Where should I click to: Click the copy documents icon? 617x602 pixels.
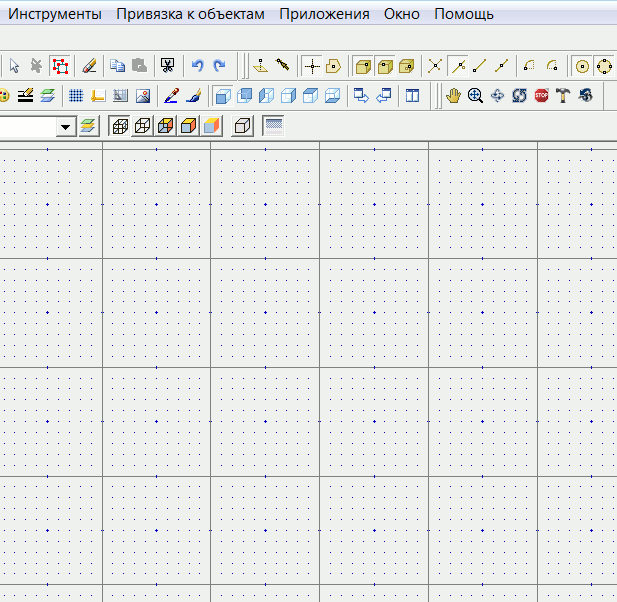click(117, 66)
